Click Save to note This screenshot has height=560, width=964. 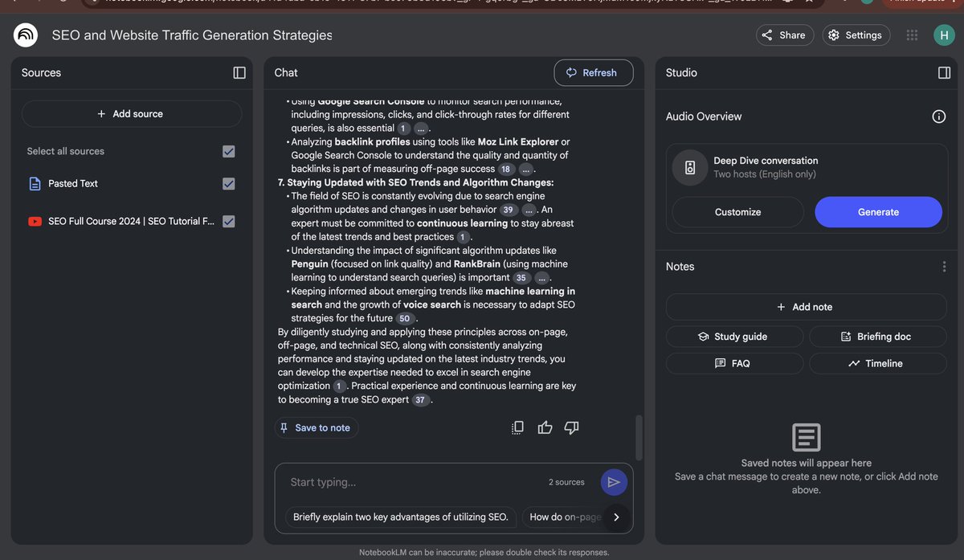click(316, 428)
